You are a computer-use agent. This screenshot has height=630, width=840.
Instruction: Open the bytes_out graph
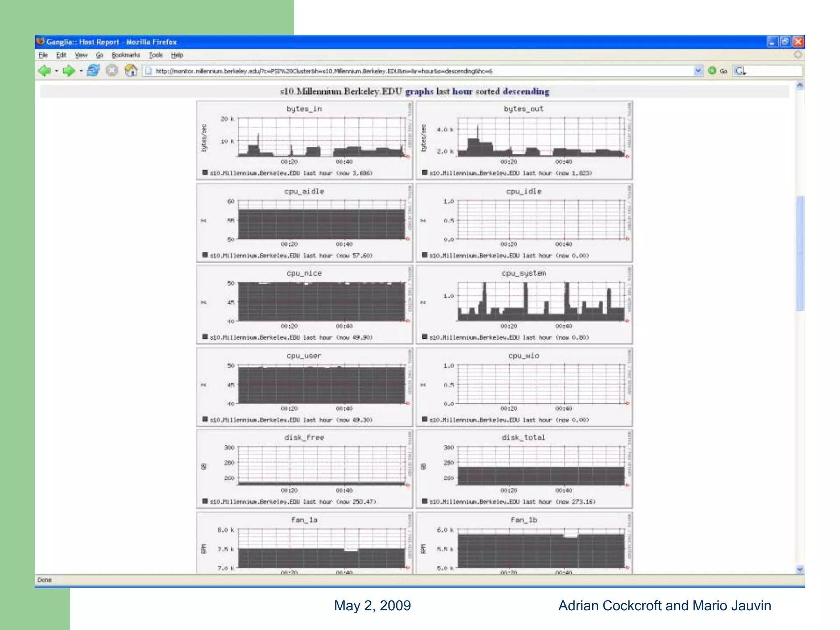[524, 140]
